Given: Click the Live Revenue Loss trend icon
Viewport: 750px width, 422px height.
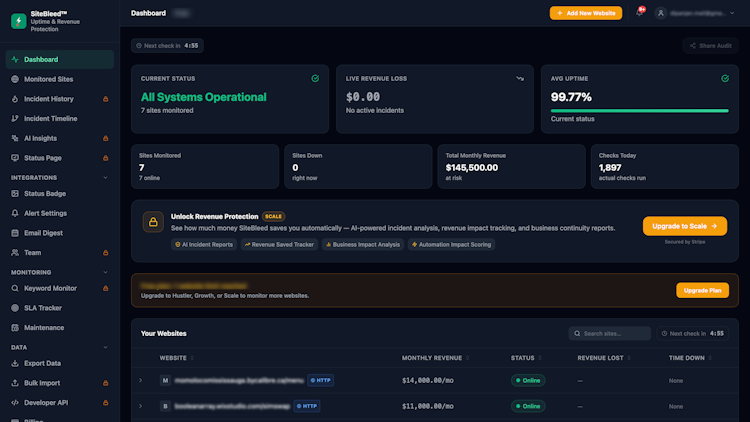Looking at the screenshot, I should coord(520,78).
